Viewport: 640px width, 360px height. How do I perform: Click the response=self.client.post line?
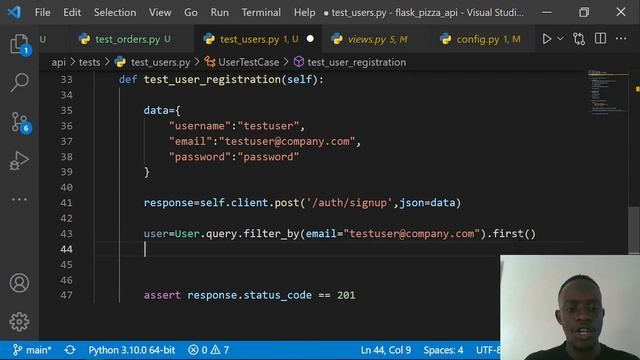(302, 203)
